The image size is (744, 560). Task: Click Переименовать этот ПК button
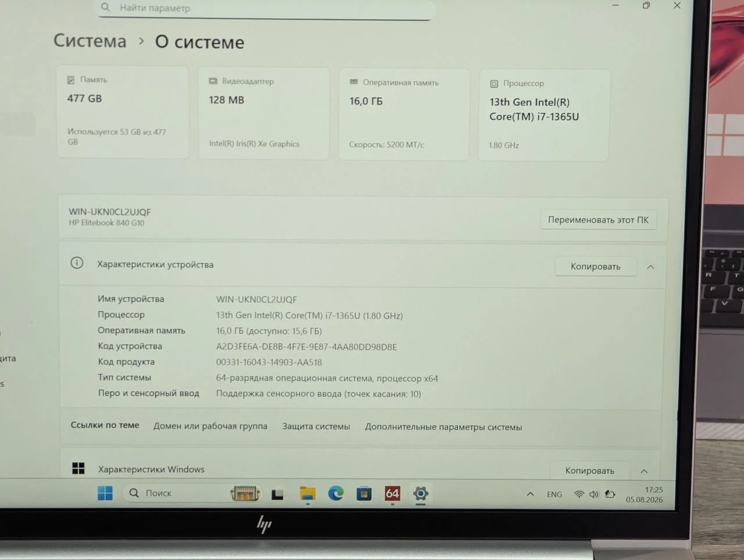(598, 220)
